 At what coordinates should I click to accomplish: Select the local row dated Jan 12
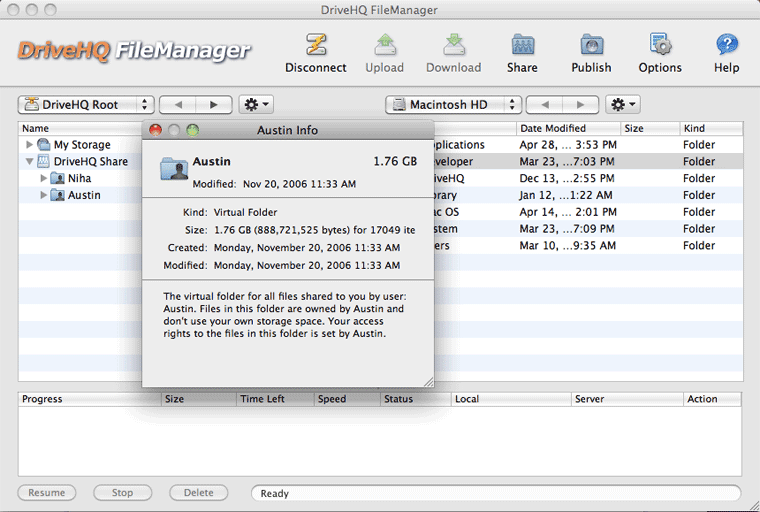coord(588,195)
